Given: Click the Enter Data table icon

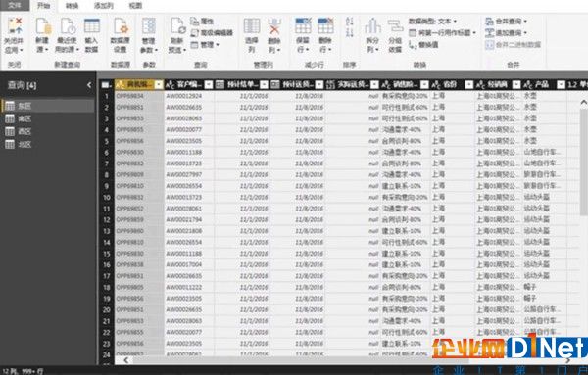Looking at the screenshot, I should [91, 26].
